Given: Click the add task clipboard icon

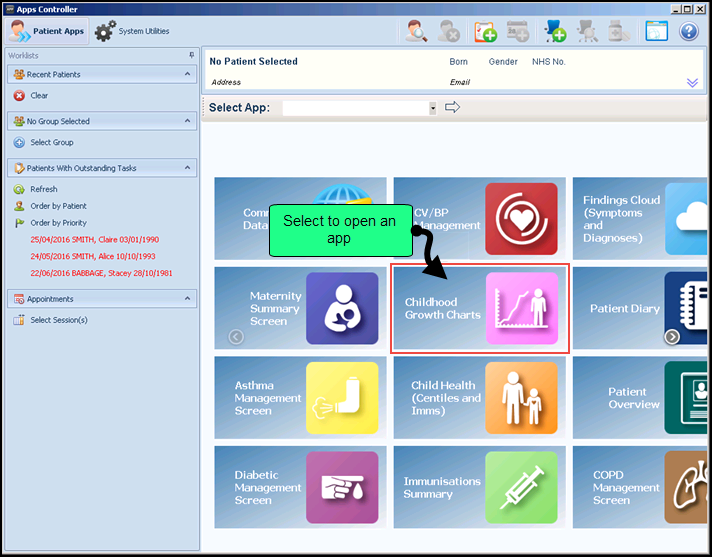Looking at the screenshot, I should 485,31.
